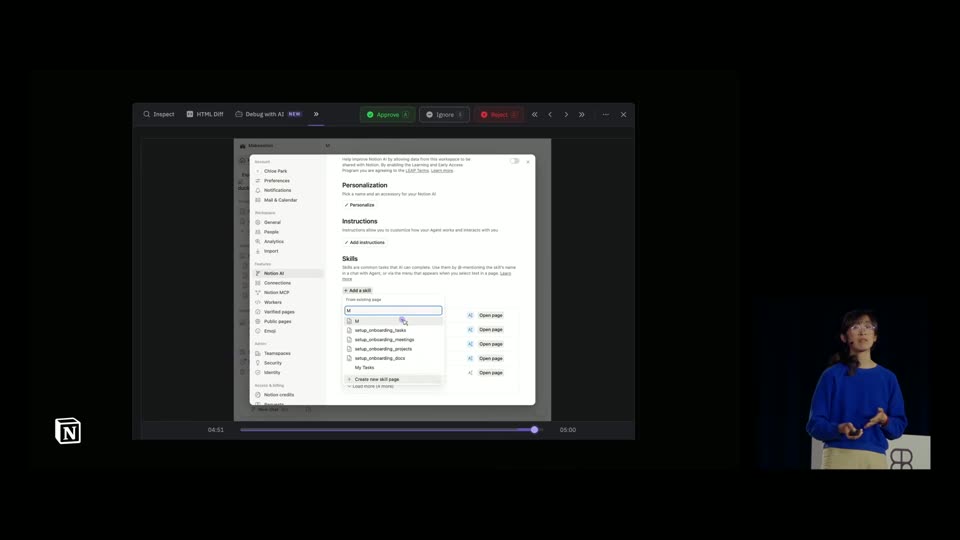This screenshot has width=960, height=540.
Task: Jump to first snapshot double-left arrow
Action: point(534,114)
